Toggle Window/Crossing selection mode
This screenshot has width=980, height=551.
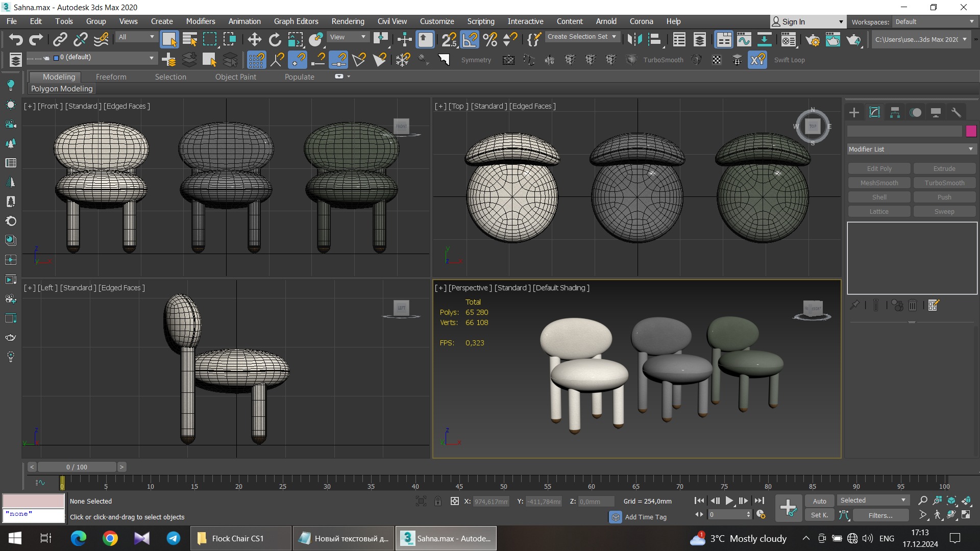pos(230,39)
